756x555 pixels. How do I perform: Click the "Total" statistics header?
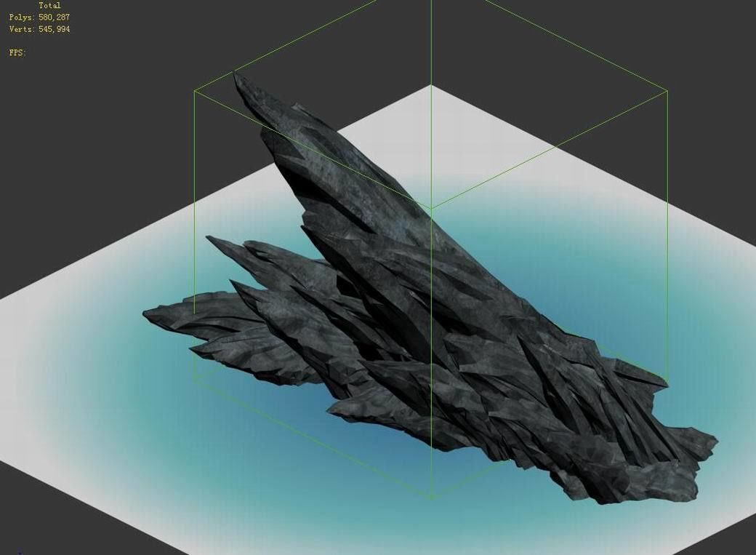49,5
